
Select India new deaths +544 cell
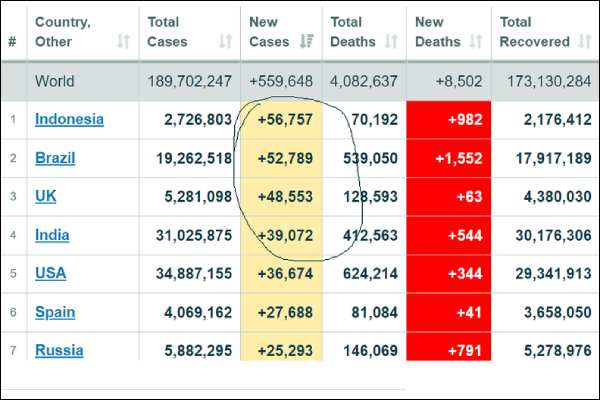(448, 235)
